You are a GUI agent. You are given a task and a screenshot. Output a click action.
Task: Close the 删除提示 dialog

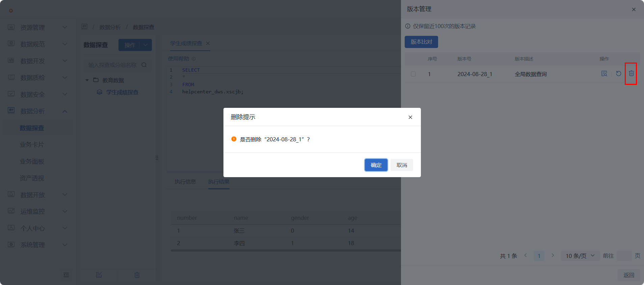(410, 117)
